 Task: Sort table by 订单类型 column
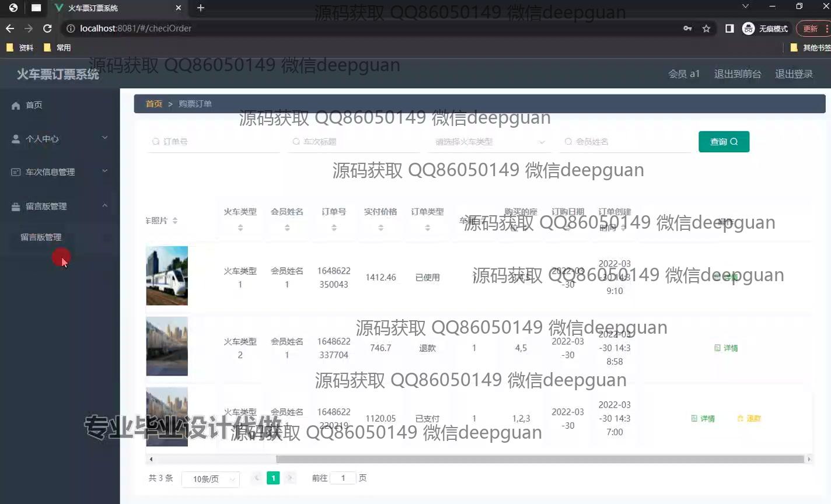pos(428,228)
